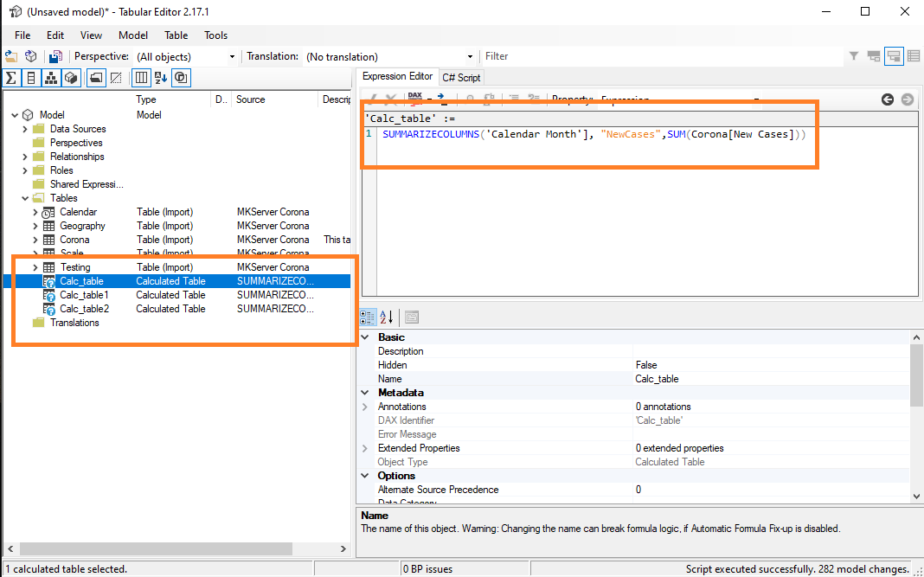
Task: Collapse the Basic properties section
Action: [x=365, y=337]
